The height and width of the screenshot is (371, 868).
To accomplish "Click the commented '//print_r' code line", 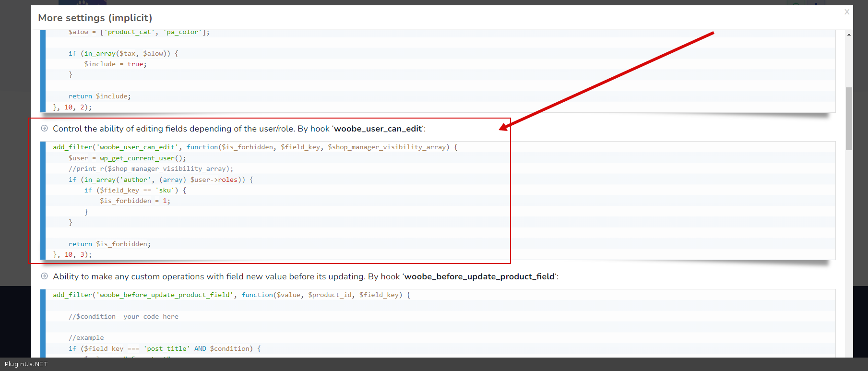I will (151, 169).
